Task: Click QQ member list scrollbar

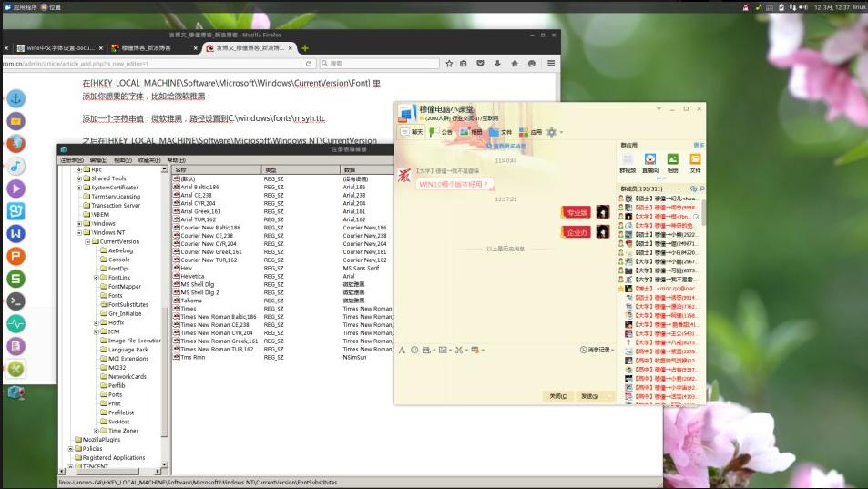Action: [x=703, y=212]
